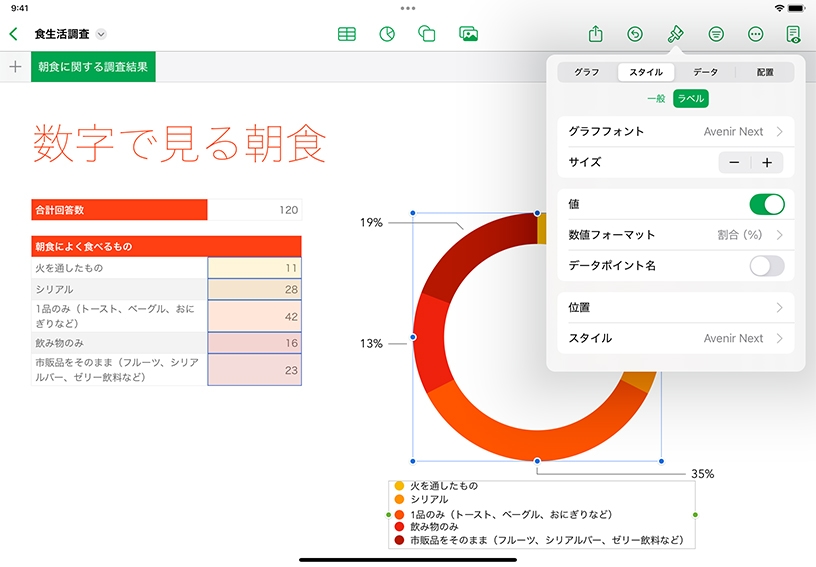Switch to the データ tab
The width and height of the screenshot is (816, 567).
(x=705, y=72)
